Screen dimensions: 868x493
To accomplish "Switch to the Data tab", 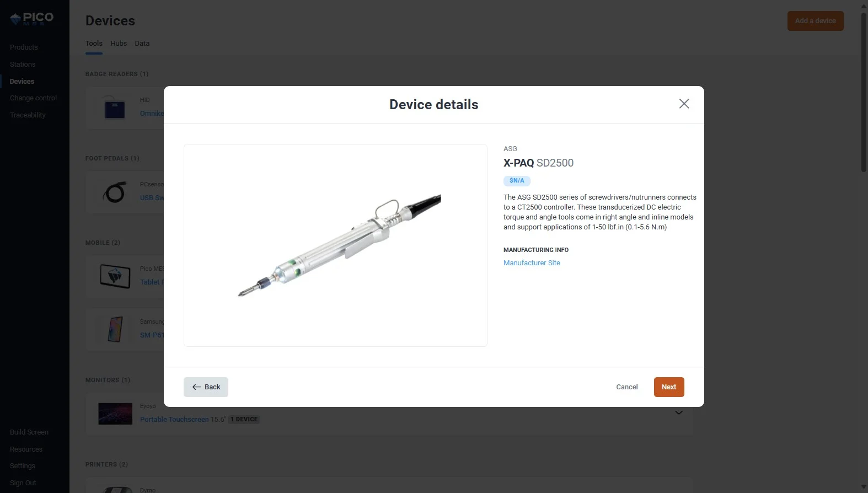I will click(x=142, y=44).
